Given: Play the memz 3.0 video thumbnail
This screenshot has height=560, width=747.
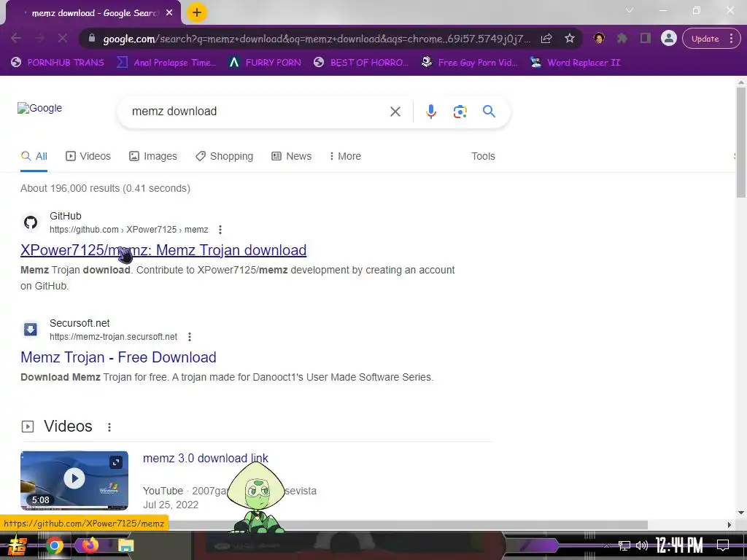Looking at the screenshot, I should tap(74, 481).
